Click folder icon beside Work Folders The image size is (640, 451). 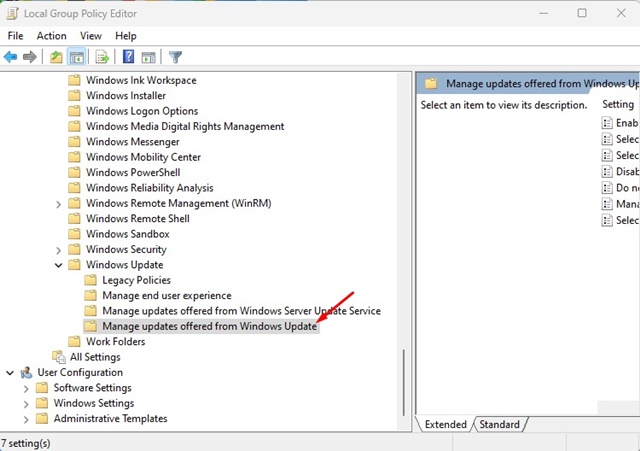point(74,341)
